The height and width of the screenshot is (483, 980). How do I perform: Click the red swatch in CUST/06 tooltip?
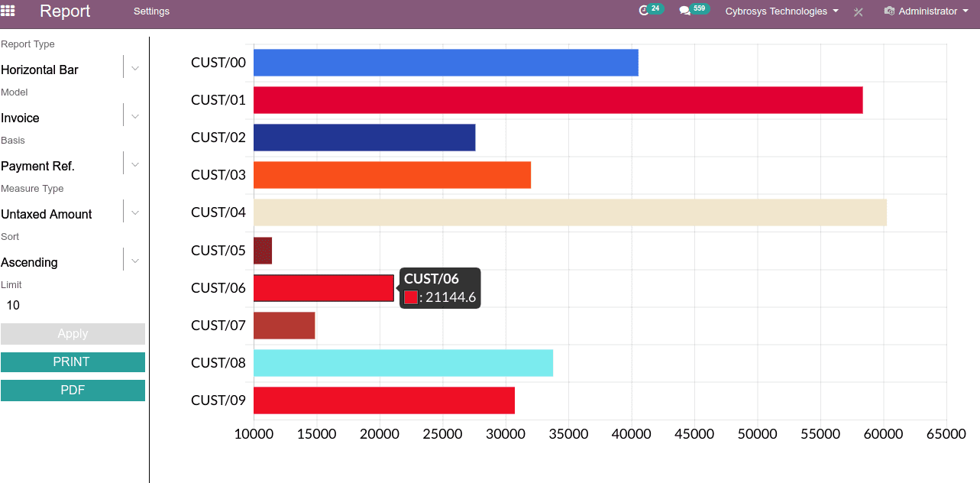pos(411,298)
